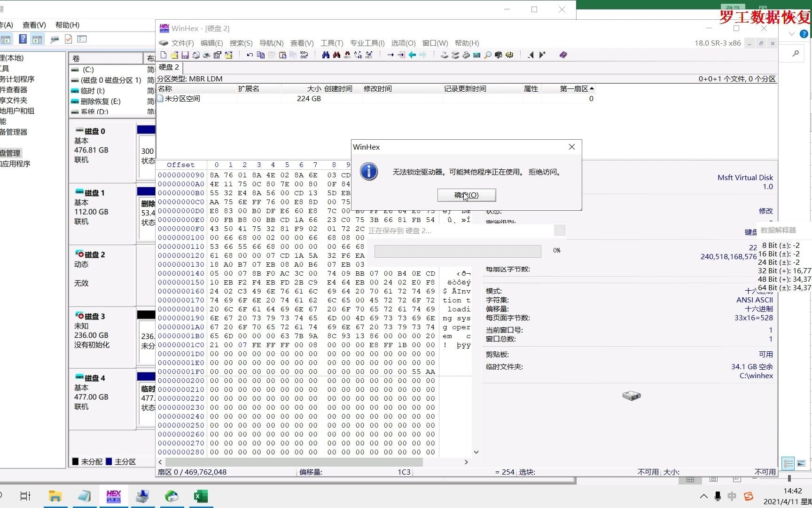Open Excel from the taskbar
Screen dimensions: 812x508
[201, 496]
